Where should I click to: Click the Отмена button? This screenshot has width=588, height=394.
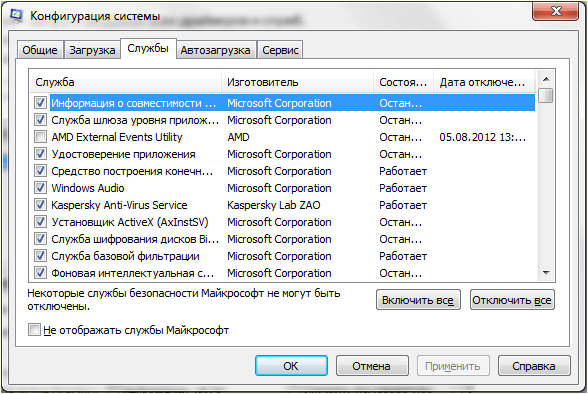[372, 366]
